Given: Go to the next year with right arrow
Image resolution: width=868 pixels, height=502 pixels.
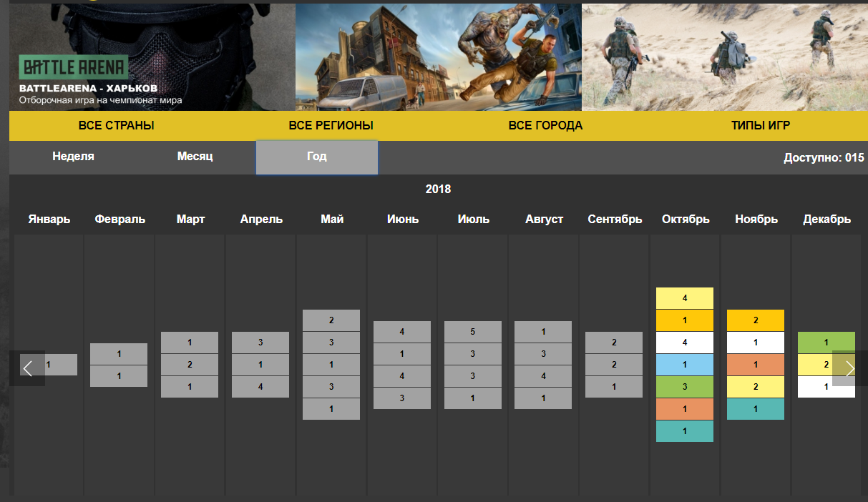Looking at the screenshot, I should click(850, 368).
